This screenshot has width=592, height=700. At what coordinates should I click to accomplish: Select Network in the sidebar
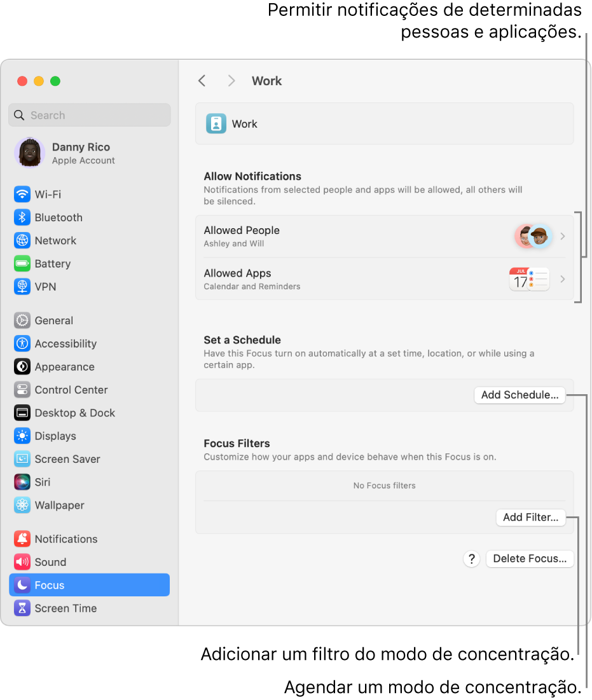coord(55,240)
